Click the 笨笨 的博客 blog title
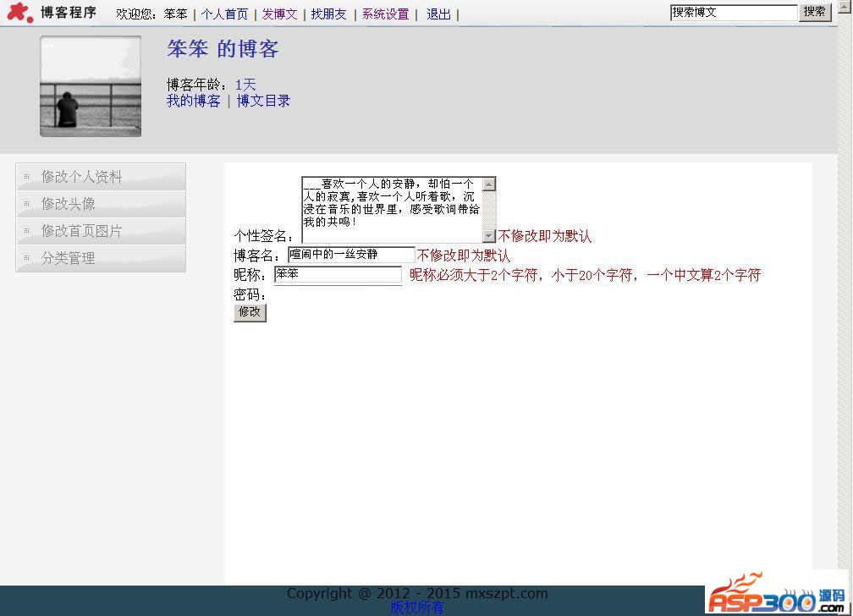Viewport: 853px width, 616px height. (223, 49)
